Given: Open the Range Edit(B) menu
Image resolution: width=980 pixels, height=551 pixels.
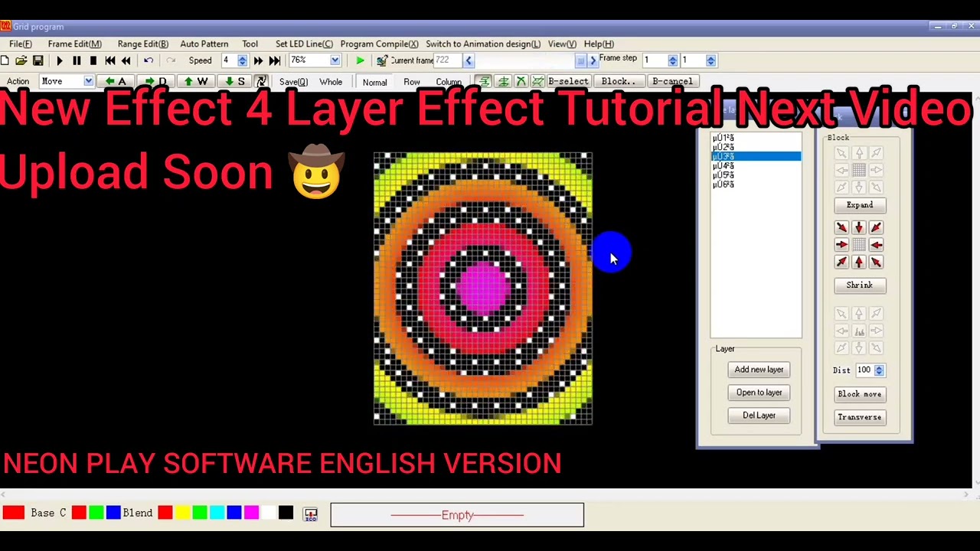Looking at the screenshot, I should 142,44.
